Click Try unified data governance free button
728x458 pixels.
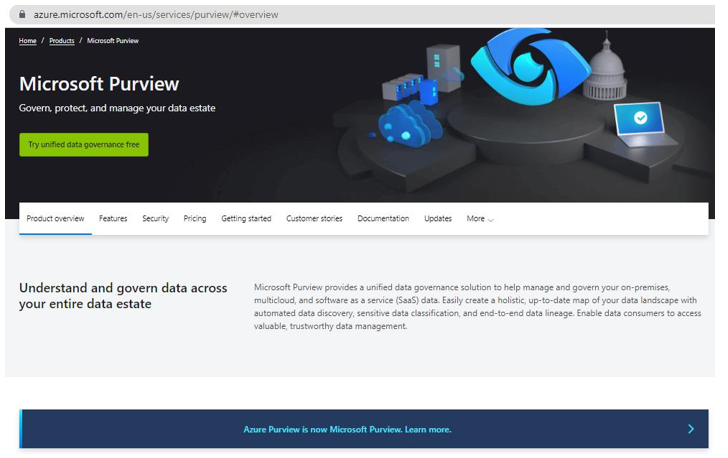[x=84, y=144]
